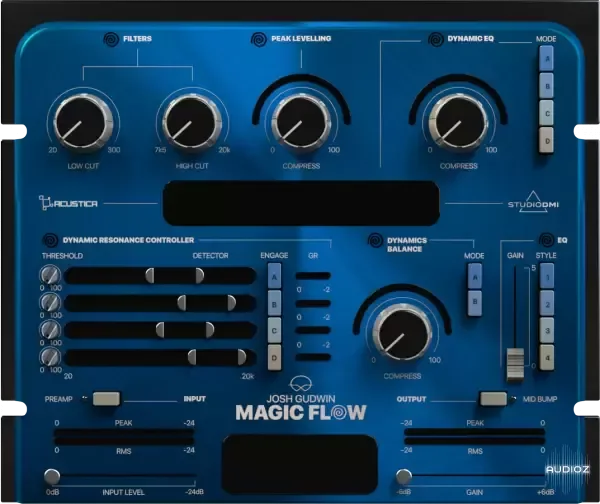Click band B right detector handle

click(232, 303)
